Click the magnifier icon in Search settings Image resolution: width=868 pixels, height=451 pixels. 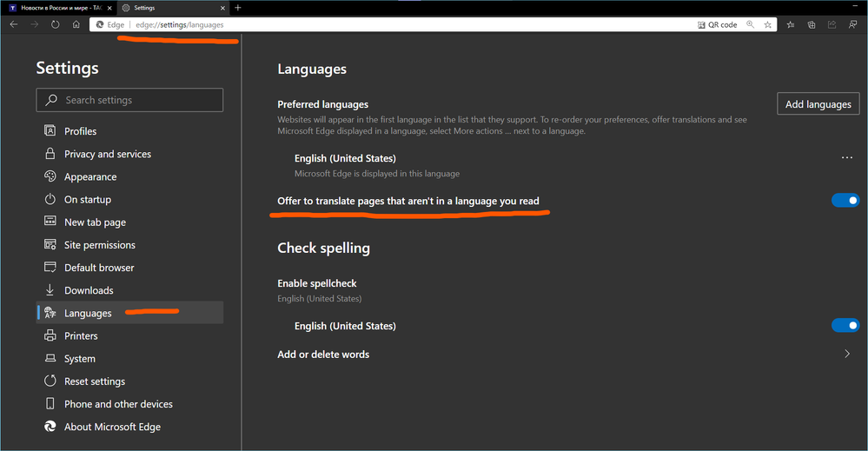51,100
